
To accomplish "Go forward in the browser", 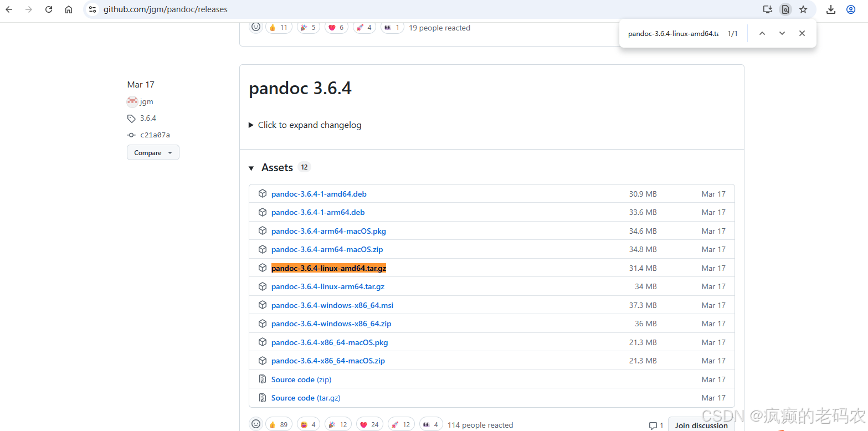I will click(29, 9).
